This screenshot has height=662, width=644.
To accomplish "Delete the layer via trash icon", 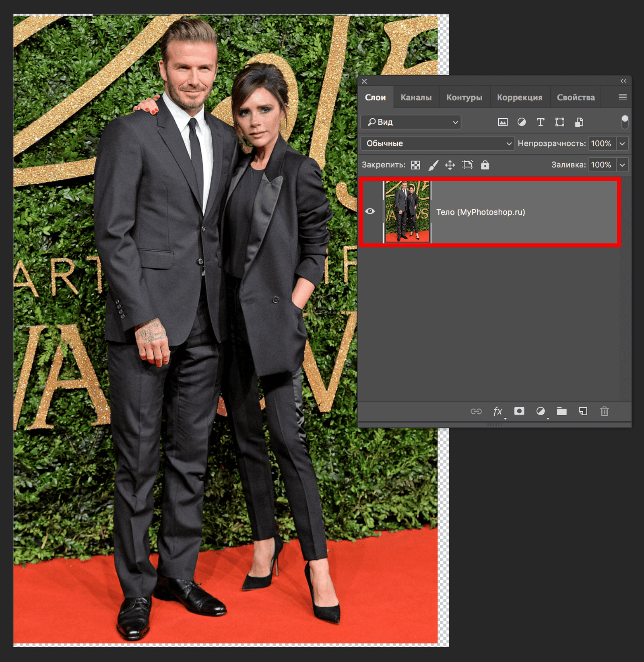I will (x=604, y=411).
